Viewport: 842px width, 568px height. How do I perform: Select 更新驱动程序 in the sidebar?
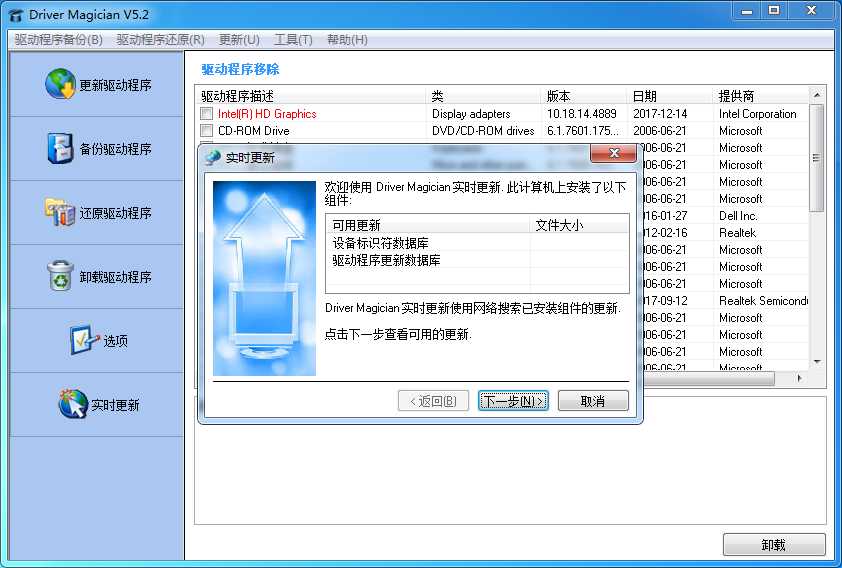[97, 84]
